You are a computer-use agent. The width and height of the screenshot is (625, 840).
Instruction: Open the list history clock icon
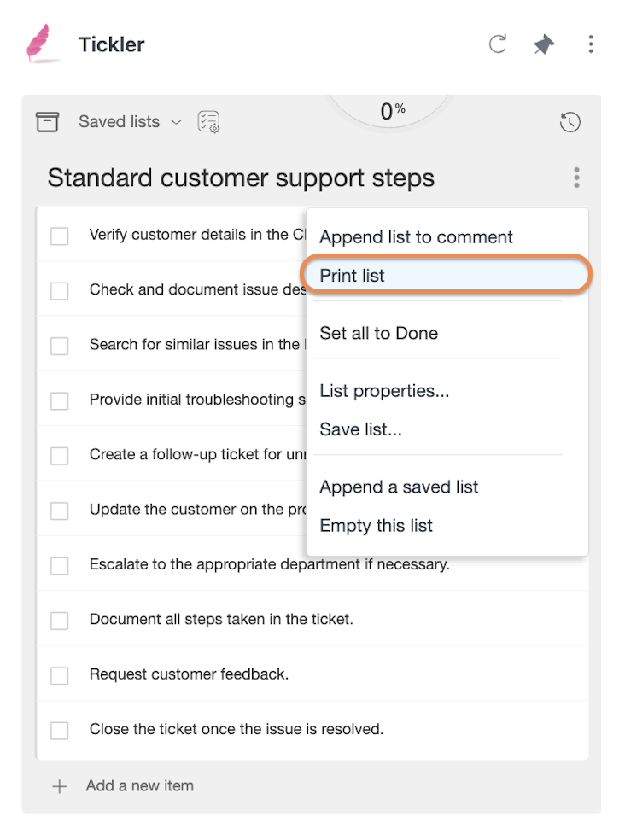point(570,121)
